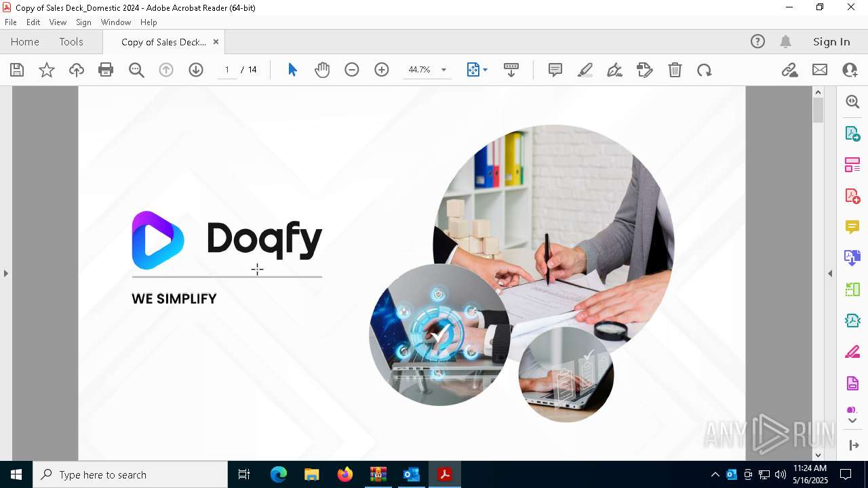The width and height of the screenshot is (868, 488).
Task: Click the vertical scrollbar down arrow
Action: pyautogui.click(x=818, y=455)
